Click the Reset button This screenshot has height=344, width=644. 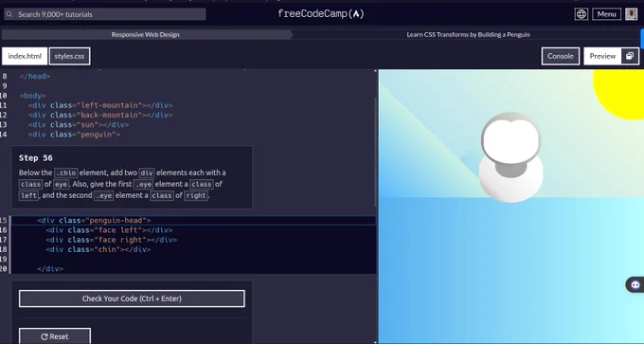coord(55,336)
